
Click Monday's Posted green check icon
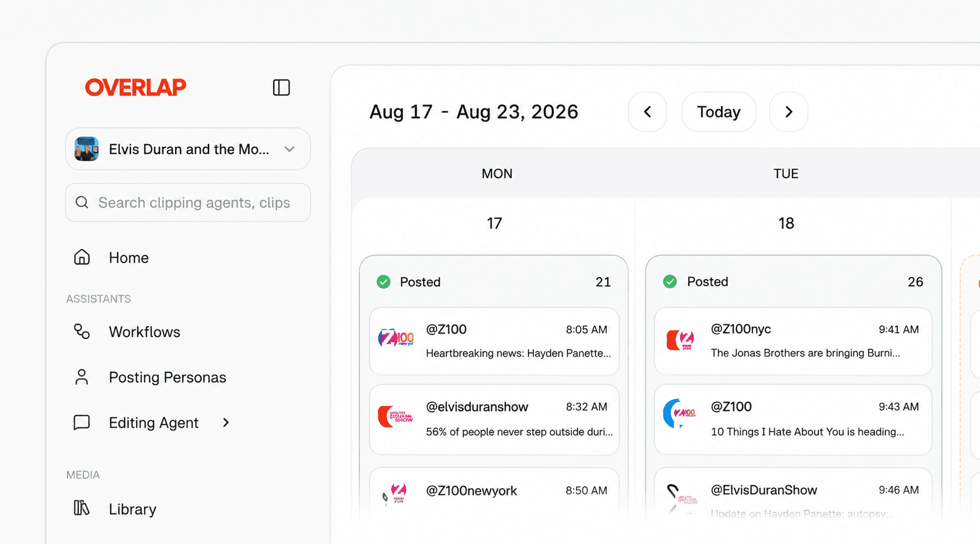point(383,282)
